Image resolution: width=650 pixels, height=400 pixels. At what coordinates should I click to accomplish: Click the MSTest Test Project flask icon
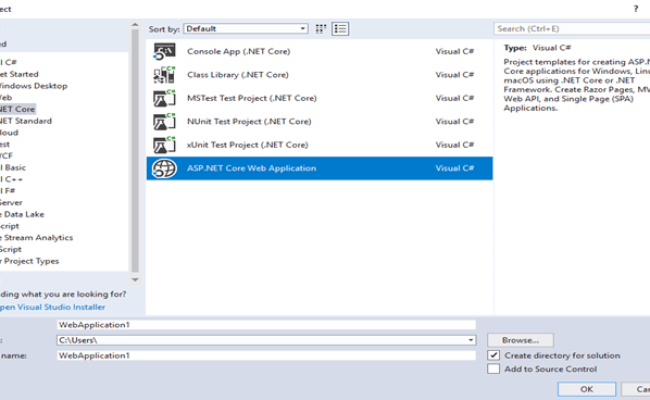(165, 98)
